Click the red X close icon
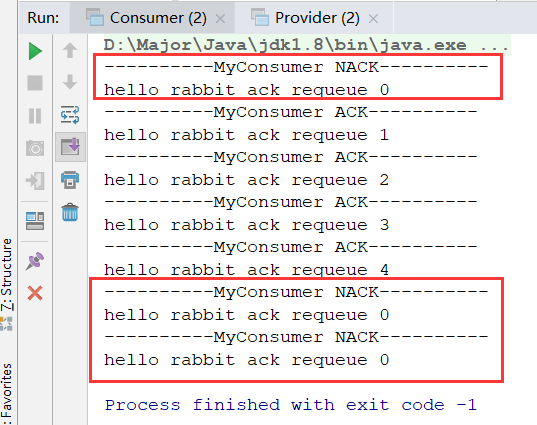Viewport: 537px width, 425px height. pyautogui.click(x=35, y=293)
